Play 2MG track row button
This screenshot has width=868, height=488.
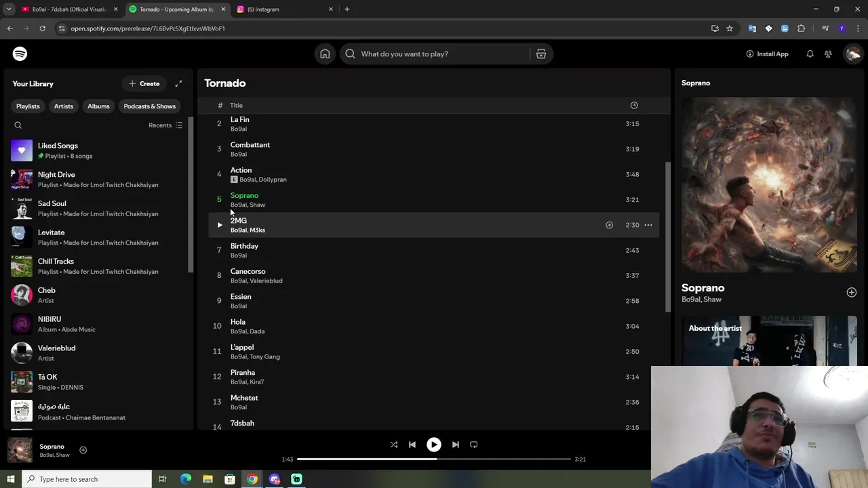(x=219, y=225)
